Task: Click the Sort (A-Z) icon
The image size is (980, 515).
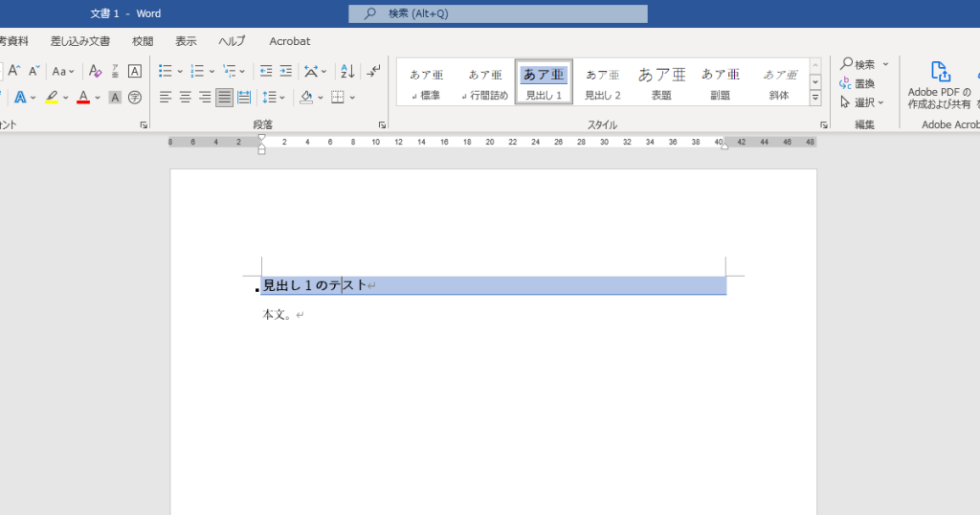Action: point(347,71)
